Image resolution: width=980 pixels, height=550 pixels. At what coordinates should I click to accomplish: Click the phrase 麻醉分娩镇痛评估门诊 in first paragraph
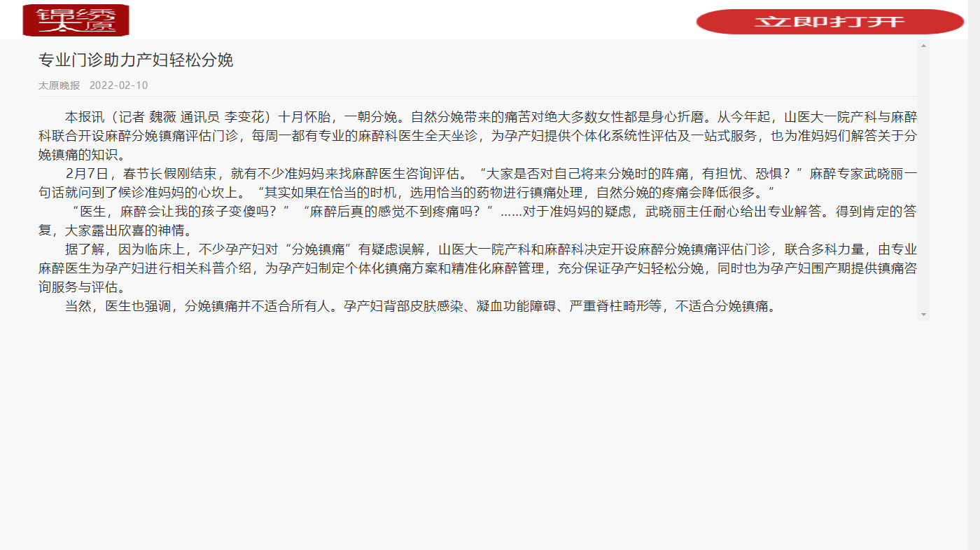170,135
